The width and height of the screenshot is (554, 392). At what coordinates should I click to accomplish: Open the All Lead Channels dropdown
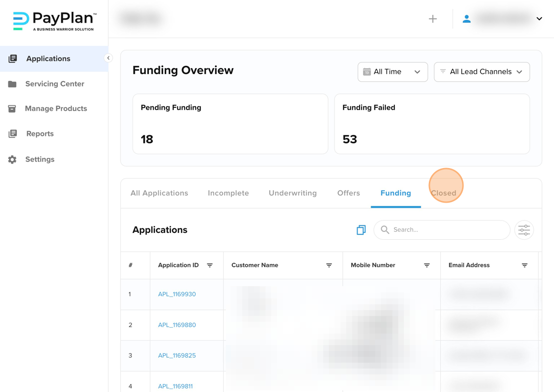[482, 72]
